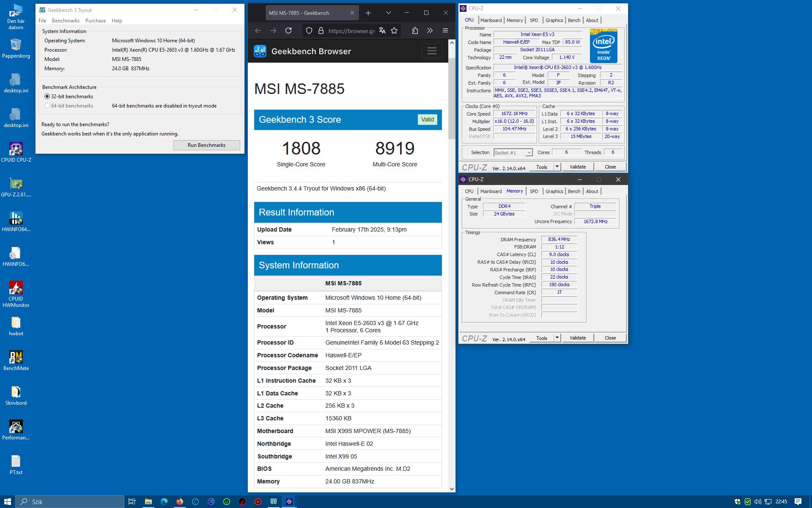
Task: Click the site padlock icon in address bar
Action: point(321,30)
